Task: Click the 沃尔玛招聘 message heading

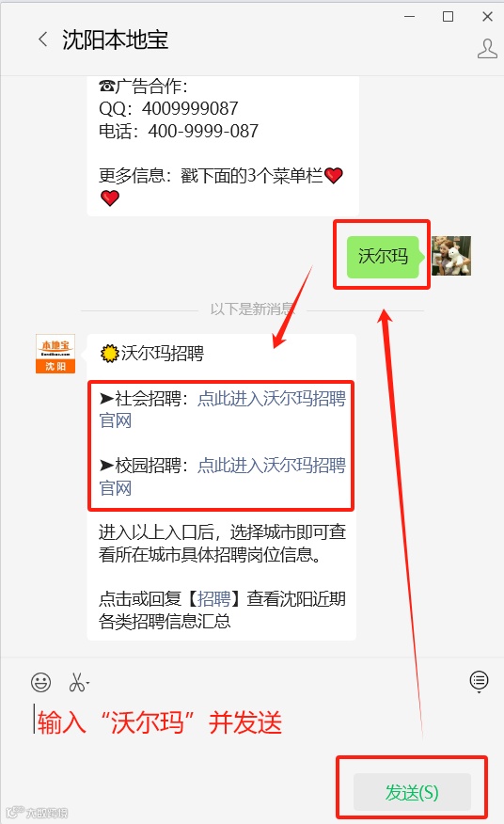Action: tap(152, 353)
